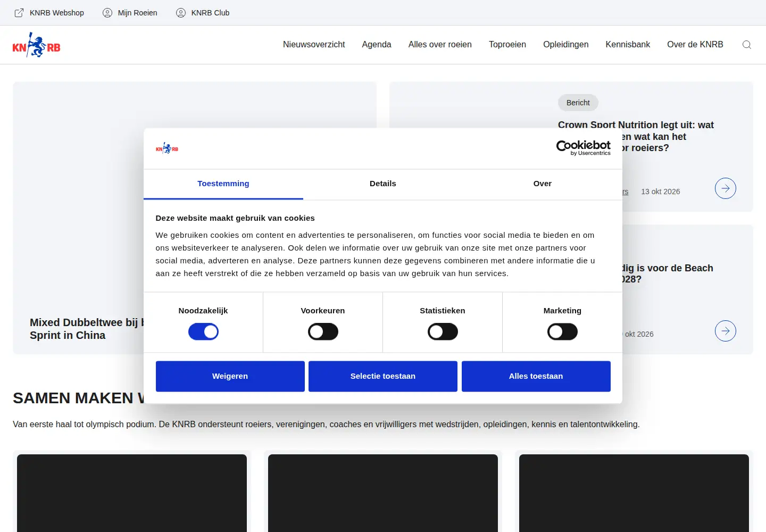Open the rightmost dark thumbnail card
This screenshot has width=766, height=532.
click(634, 493)
